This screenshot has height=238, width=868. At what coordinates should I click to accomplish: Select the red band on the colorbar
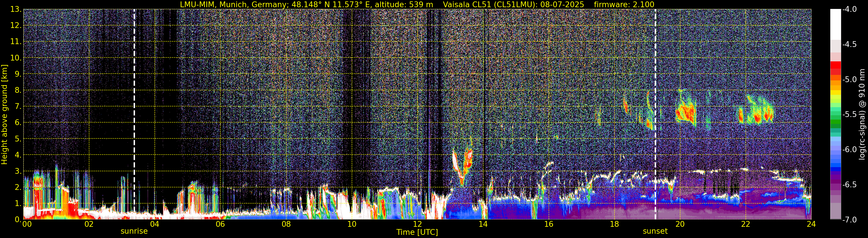tap(835, 68)
